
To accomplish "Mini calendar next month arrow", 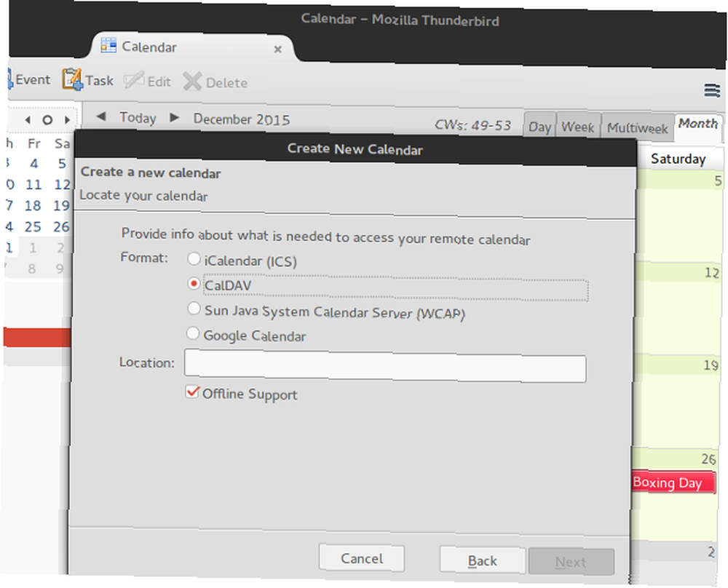I will pos(67,120).
